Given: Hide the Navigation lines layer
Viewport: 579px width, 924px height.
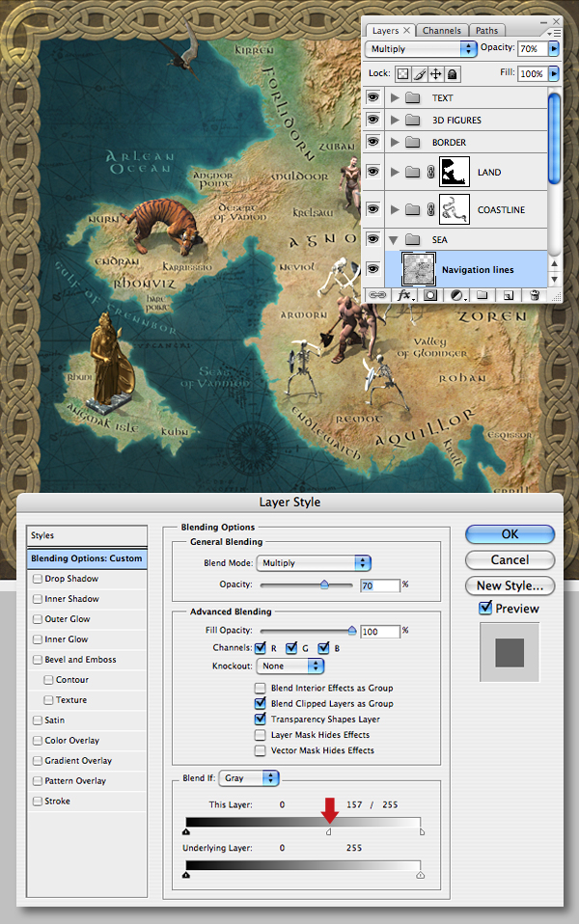Looking at the screenshot, I should (x=372, y=269).
